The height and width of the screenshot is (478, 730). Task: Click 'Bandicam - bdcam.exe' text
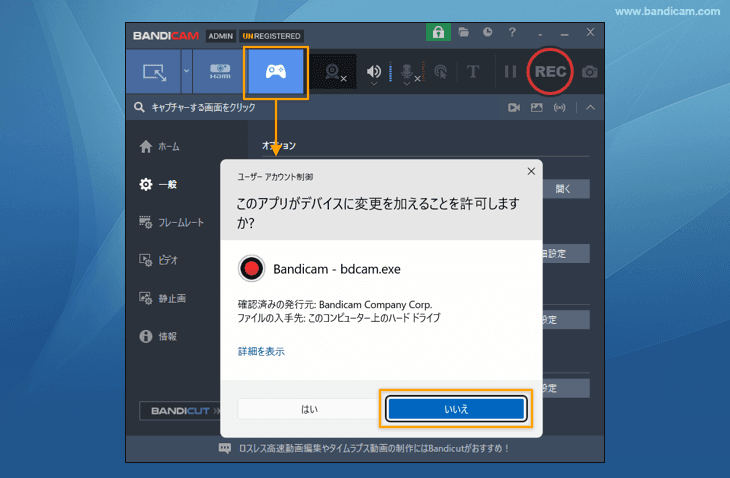tap(337, 269)
